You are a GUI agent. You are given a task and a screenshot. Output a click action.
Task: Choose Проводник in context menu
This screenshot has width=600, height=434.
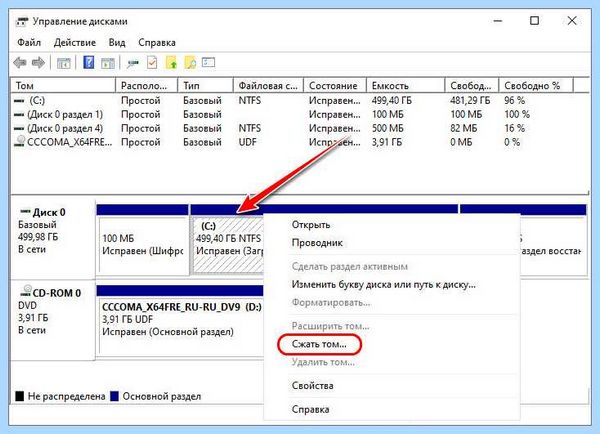391,243
